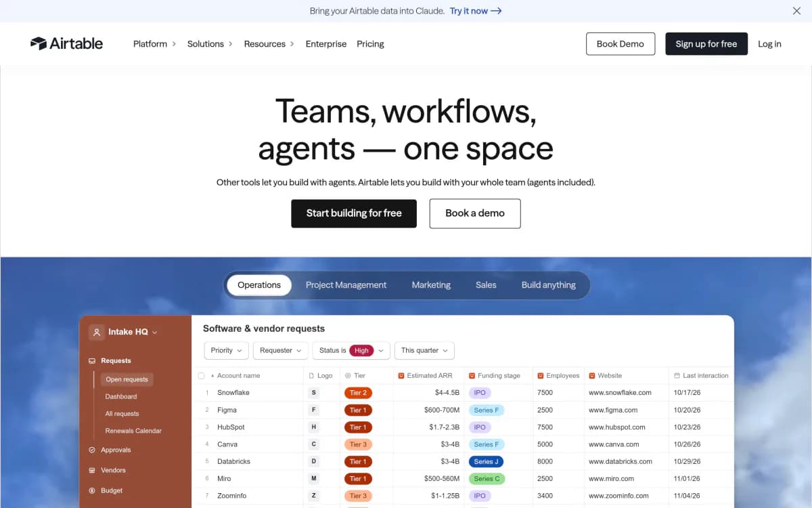The image size is (812, 508).
Task: Click the Estimated ARR column agent icon
Action: point(401,375)
